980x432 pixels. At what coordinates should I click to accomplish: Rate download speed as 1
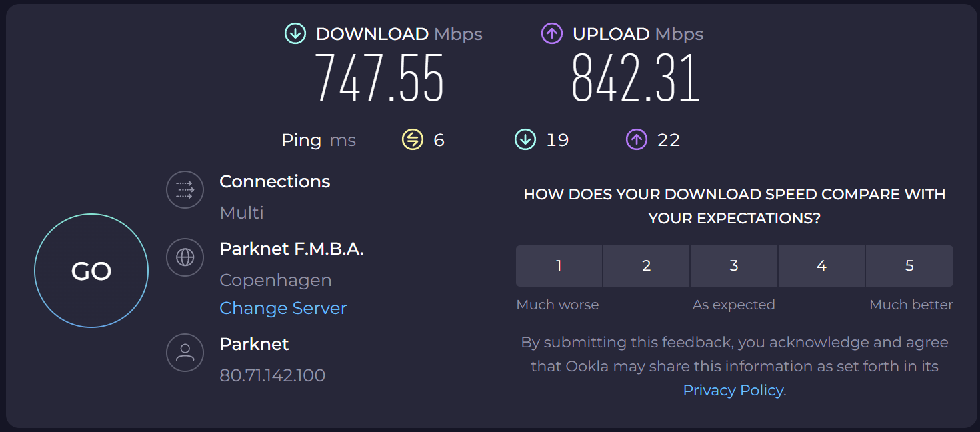(x=559, y=266)
